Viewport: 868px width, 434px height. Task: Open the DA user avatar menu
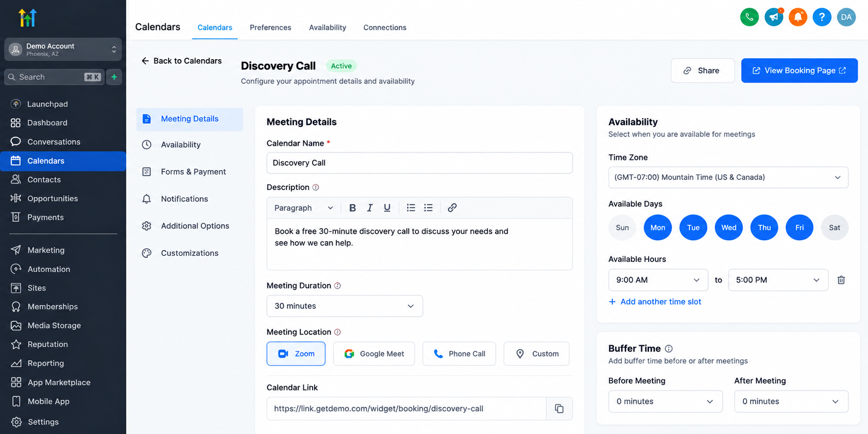846,17
